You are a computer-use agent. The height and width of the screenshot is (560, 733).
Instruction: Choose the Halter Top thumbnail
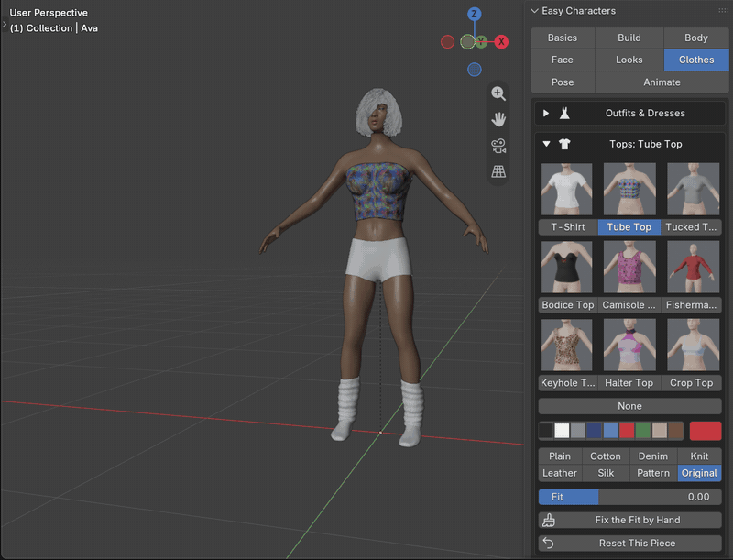[629, 345]
